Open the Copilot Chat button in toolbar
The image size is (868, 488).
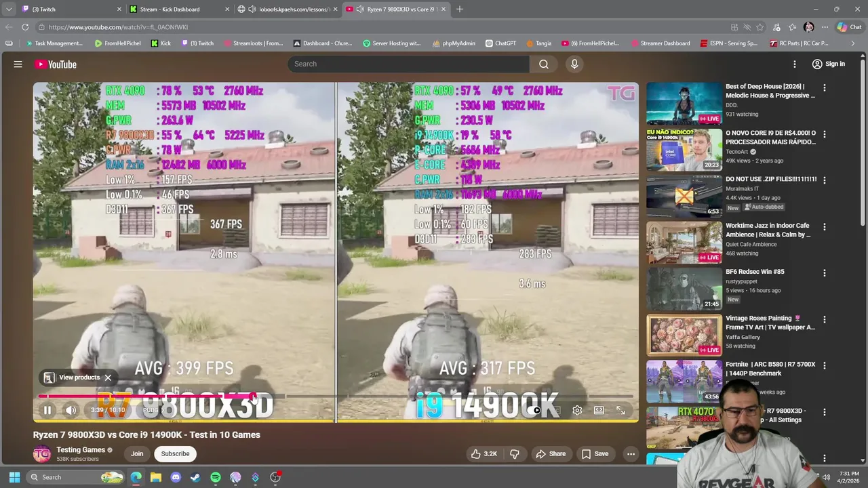(x=849, y=27)
